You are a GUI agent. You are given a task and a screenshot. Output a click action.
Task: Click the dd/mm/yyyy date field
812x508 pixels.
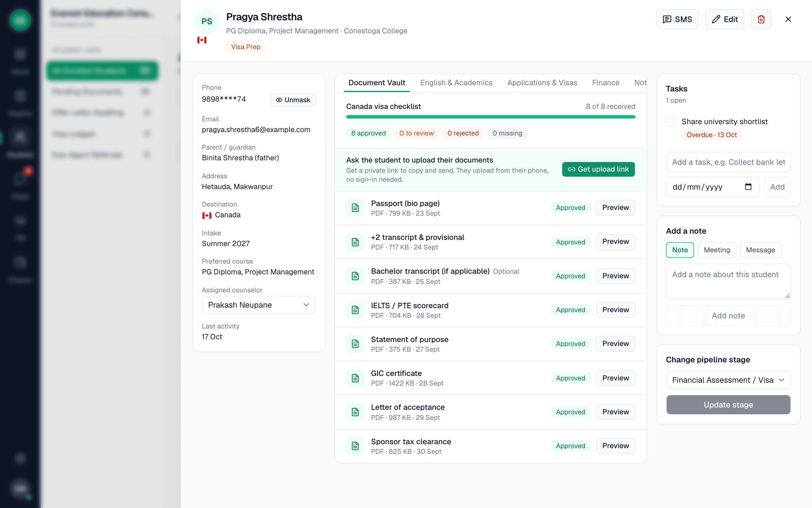point(712,187)
